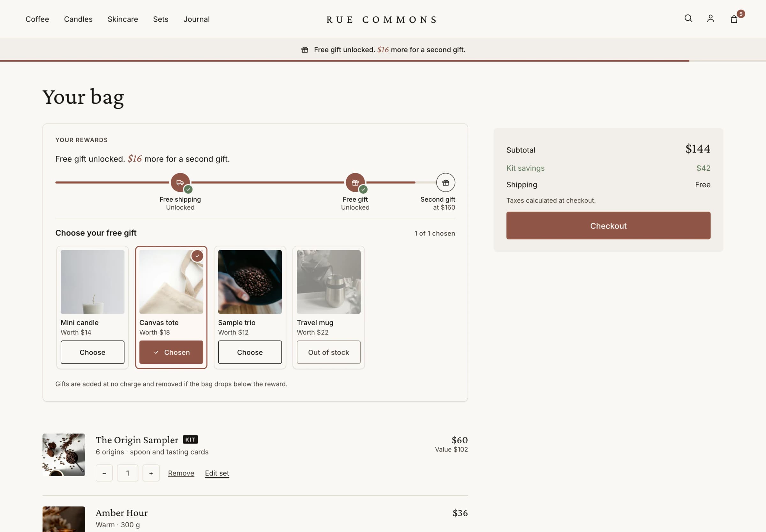Increase Origin Sampler quantity with plus
The height and width of the screenshot is (532, 766).
coord(151,473)
